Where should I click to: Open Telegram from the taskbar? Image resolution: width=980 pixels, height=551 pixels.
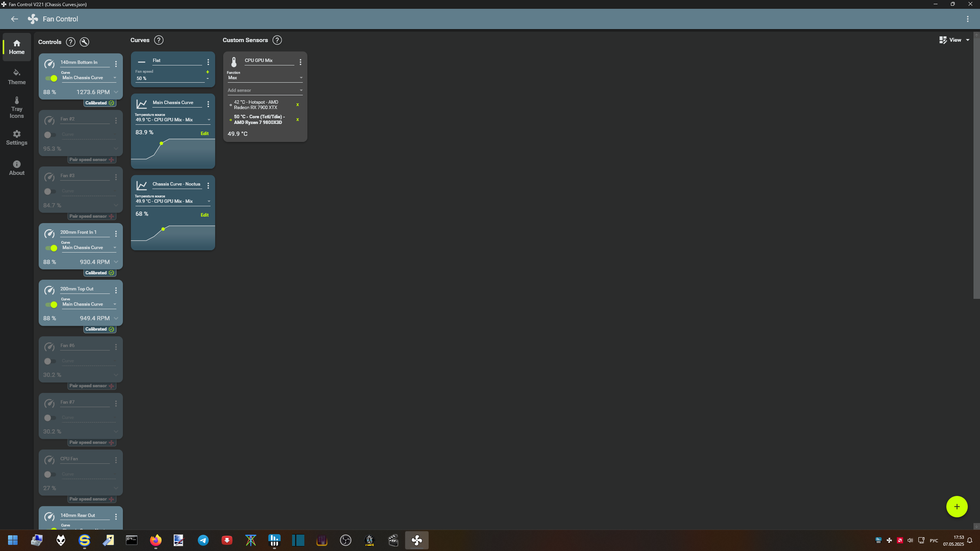[x=203, y=540]
